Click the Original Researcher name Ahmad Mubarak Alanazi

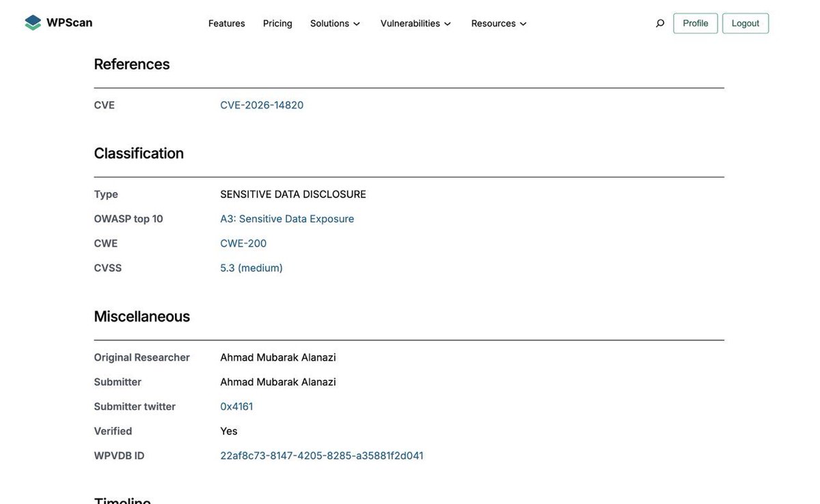278,358
